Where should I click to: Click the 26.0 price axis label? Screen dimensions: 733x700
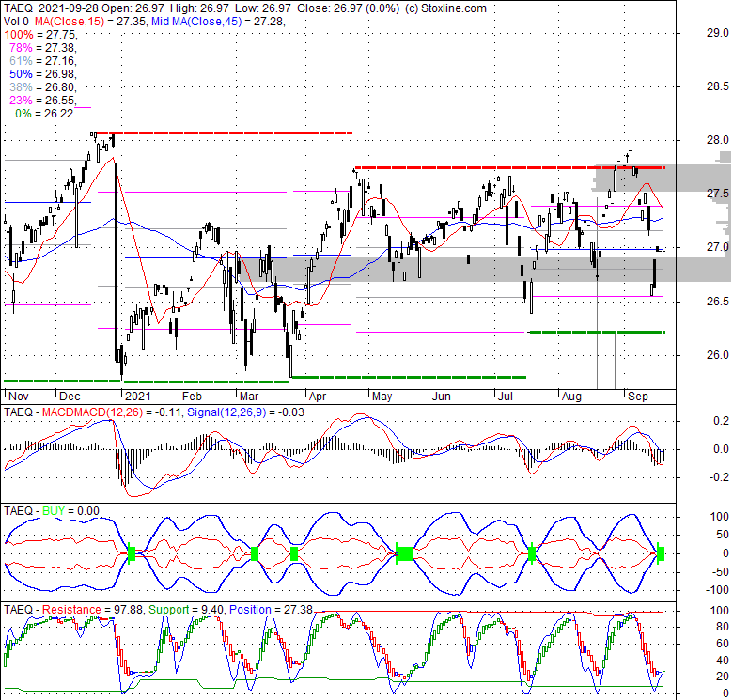pyautogui.click(x=718, y=355)
